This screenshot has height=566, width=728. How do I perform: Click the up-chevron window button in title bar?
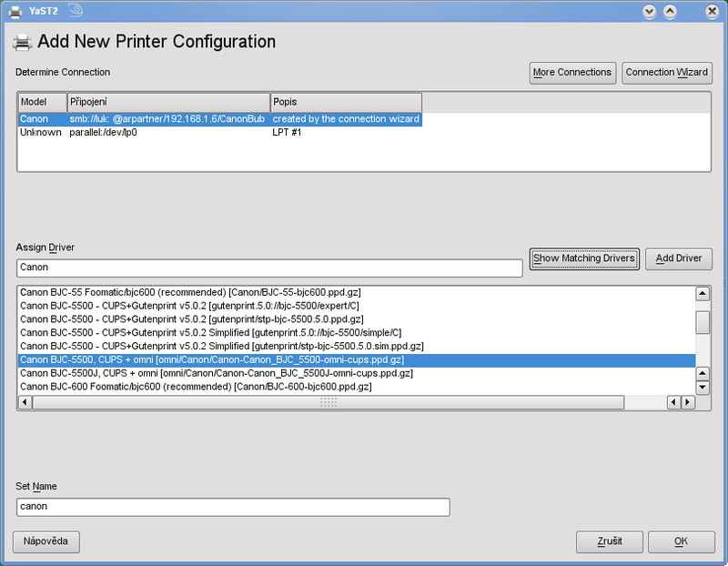click(670, 11)
